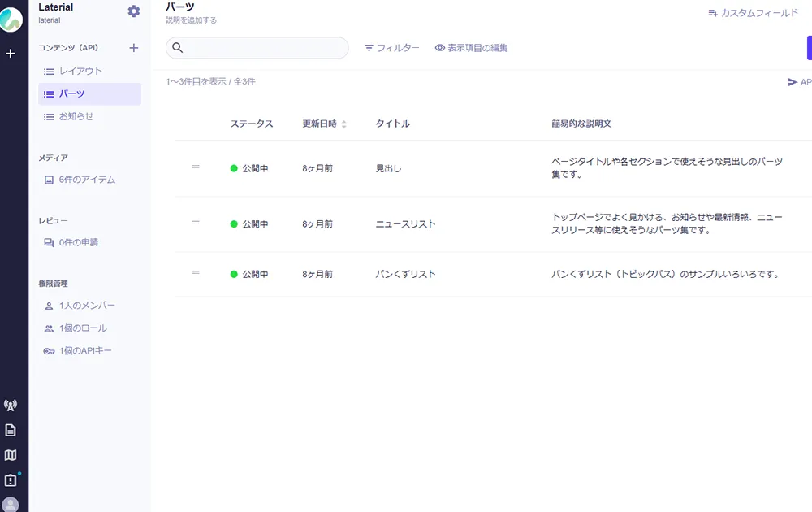Open the service settings gear icon

(x=134, y=11)
